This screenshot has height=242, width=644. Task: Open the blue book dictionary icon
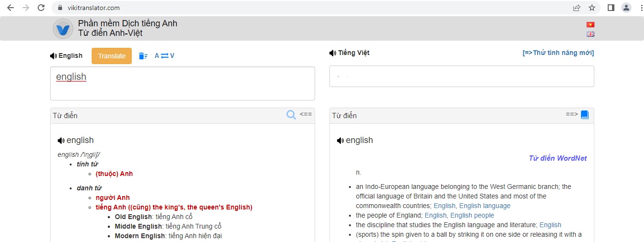(585, 115)
